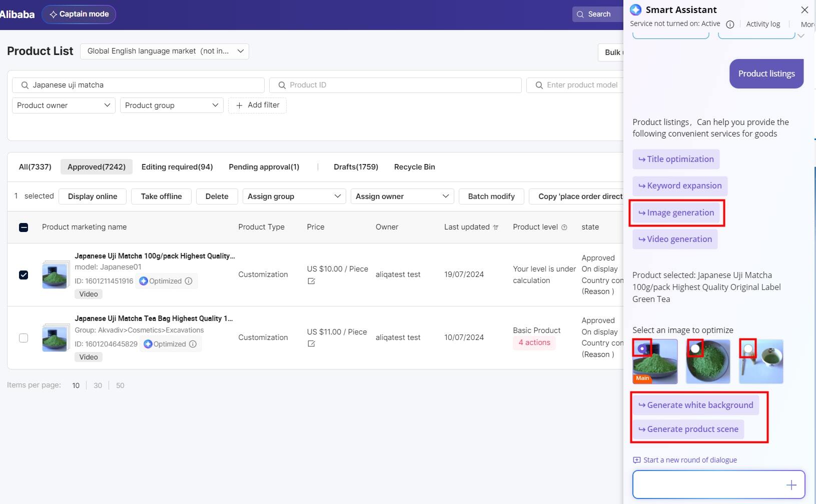Click info icon beside first product's Optimized badge
Viewport: 816px width, 504px height.
pyautogui.click(x=189, y=281)
